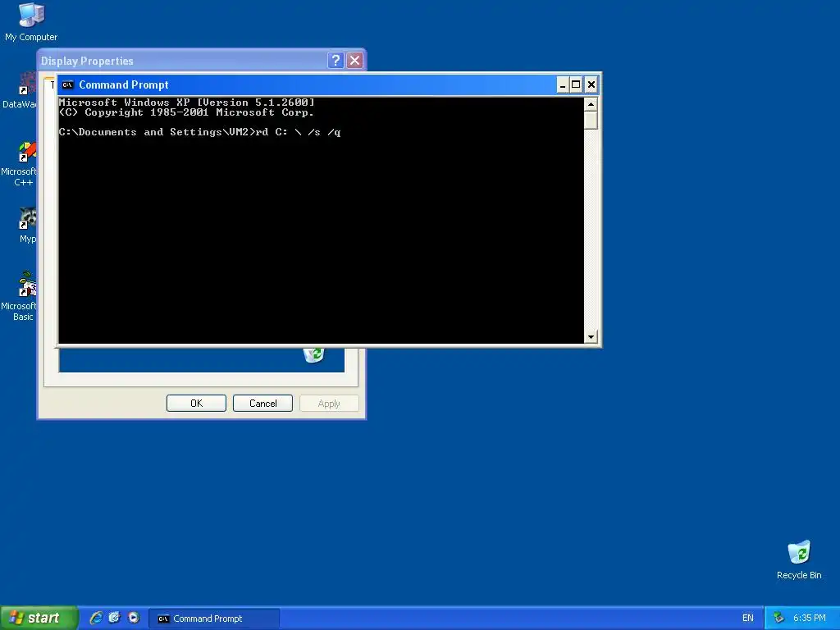The width and height of the screenshot is (840, 630).
Task: Open the raccoon Myp desktop shortcut
Action: [x=27, y=226]
